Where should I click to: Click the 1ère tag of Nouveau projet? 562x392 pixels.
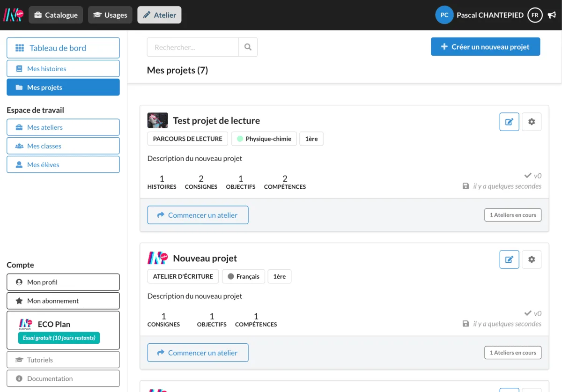[280, 276]
